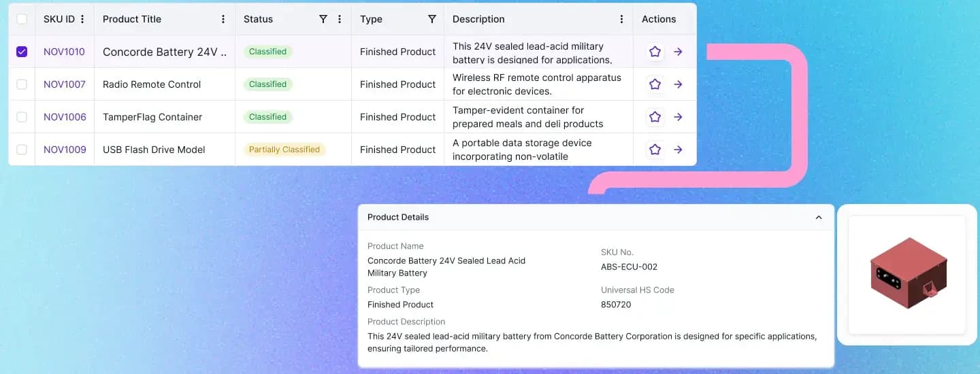Click the battery product image thumbnail
980x374 pixels.
[x=907, y=275]
